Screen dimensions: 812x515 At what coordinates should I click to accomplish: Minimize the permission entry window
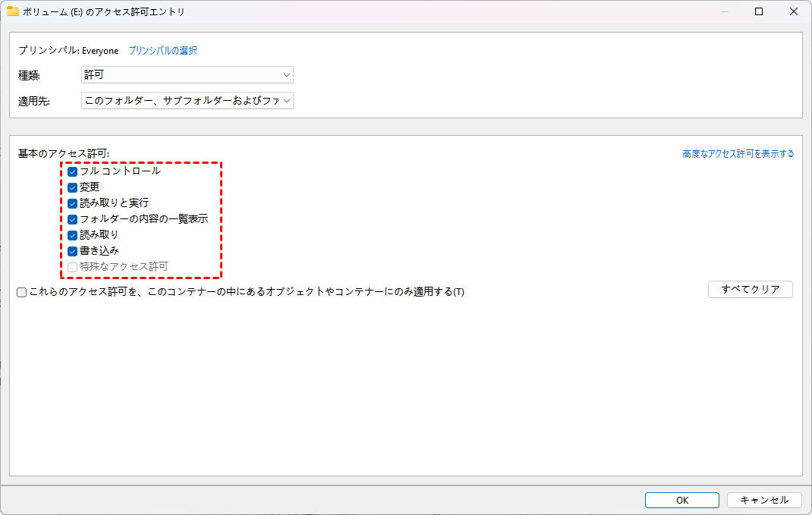[x=723, y=11]
